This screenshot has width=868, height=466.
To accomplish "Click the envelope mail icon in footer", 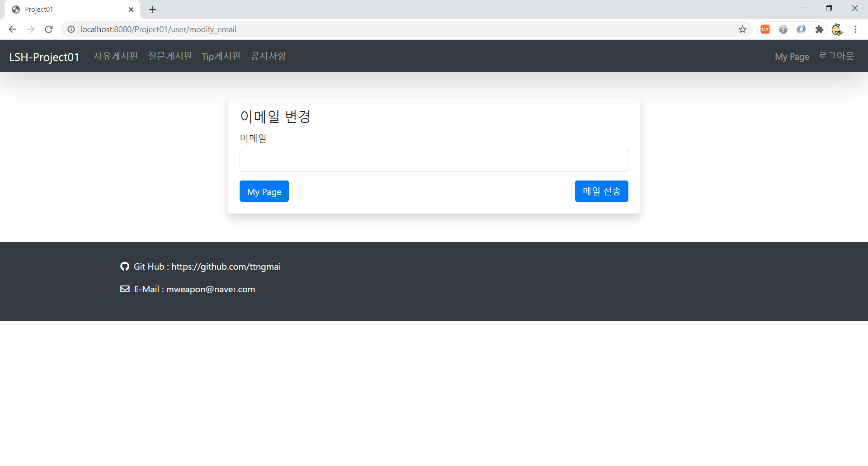I will click(x=125, y=289).
